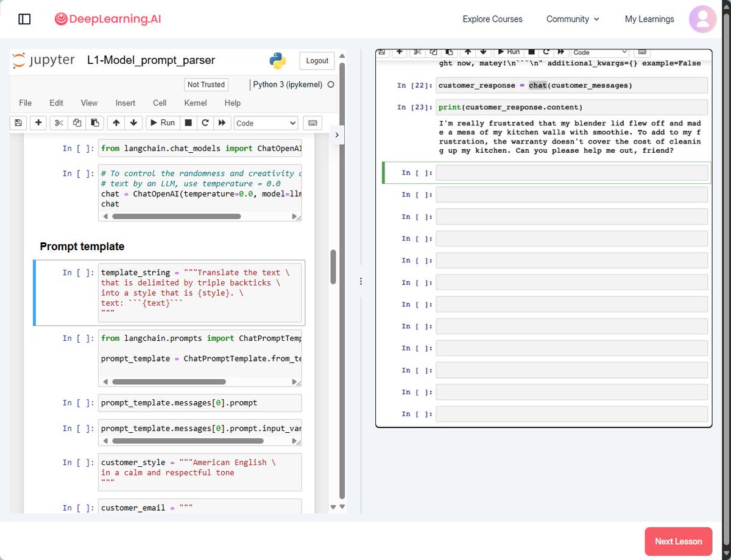Click the customer_response = chat(...) cell
Image resolution: width=731 pixels, height=560 pixels.
click(573, 85)
